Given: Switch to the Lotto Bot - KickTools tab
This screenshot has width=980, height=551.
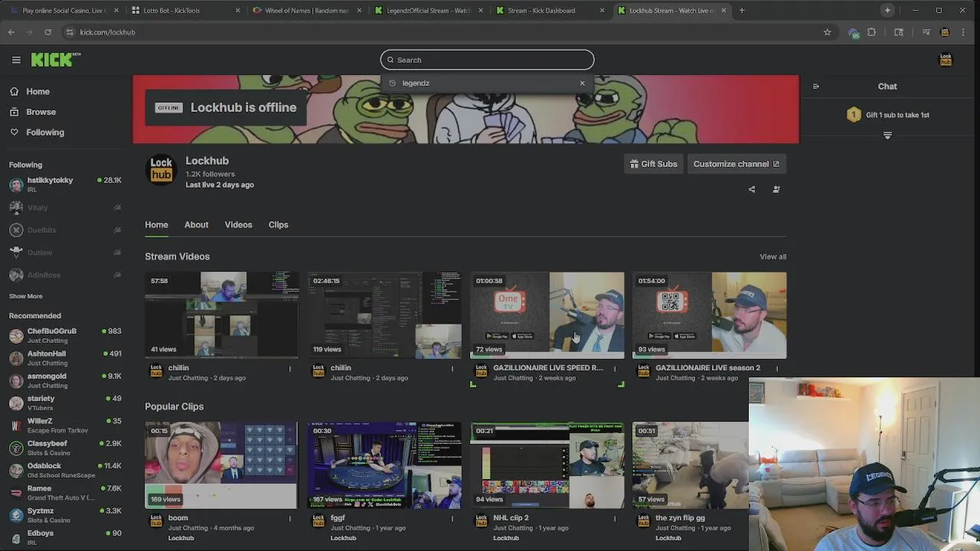Looking at the screenshot, I should point(184,11).
